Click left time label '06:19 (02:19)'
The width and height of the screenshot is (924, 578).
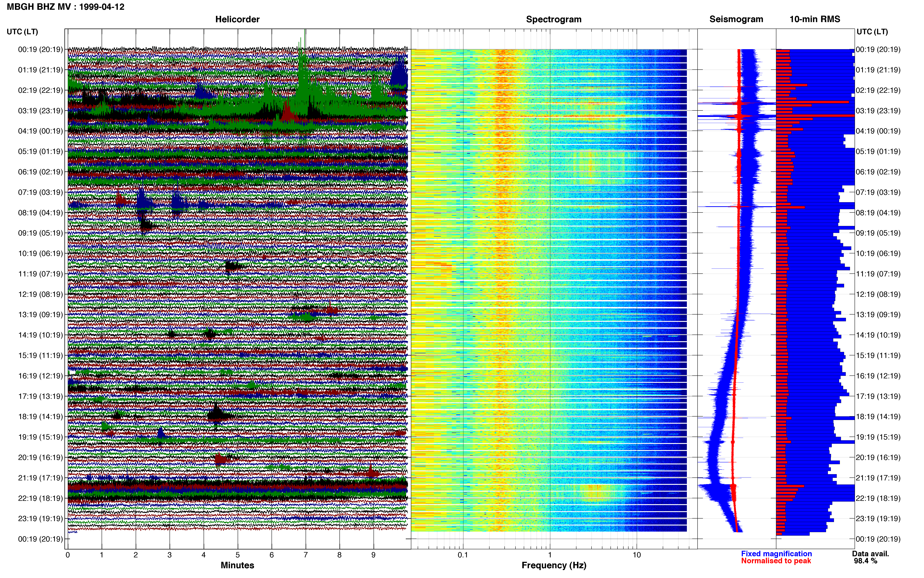[x=41, y=172]
